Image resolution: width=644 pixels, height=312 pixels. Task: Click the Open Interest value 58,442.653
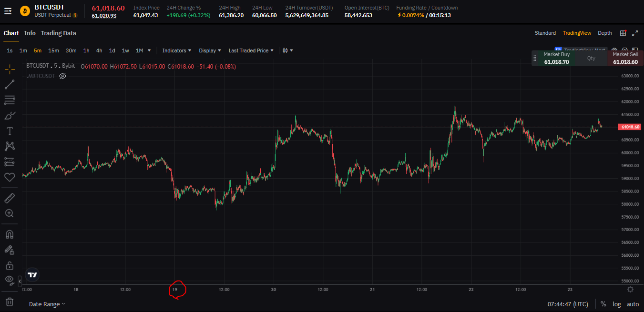[358, 15]
